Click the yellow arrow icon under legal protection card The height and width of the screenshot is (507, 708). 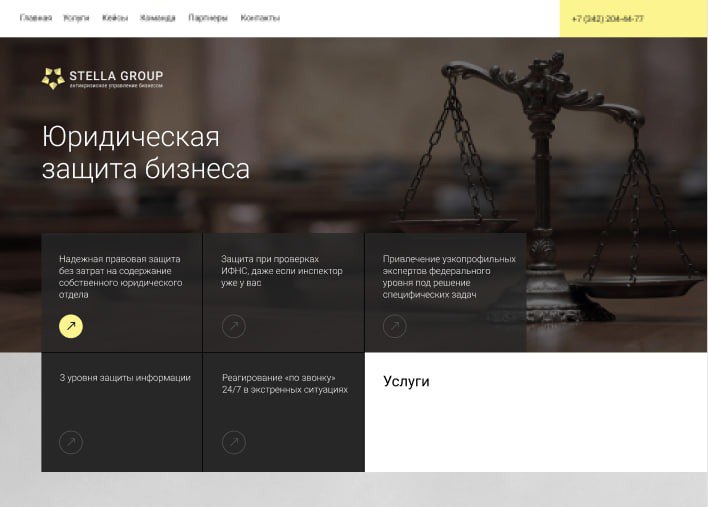(x=71, y=326)
